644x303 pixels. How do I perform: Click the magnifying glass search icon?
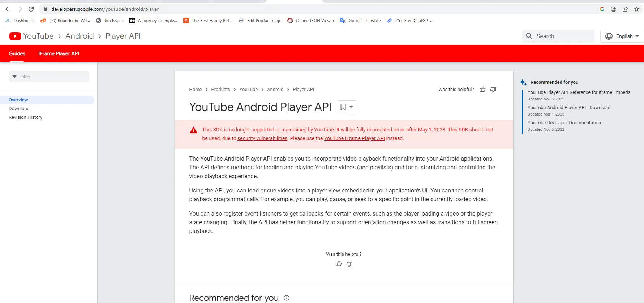click(x=529, y=36)
